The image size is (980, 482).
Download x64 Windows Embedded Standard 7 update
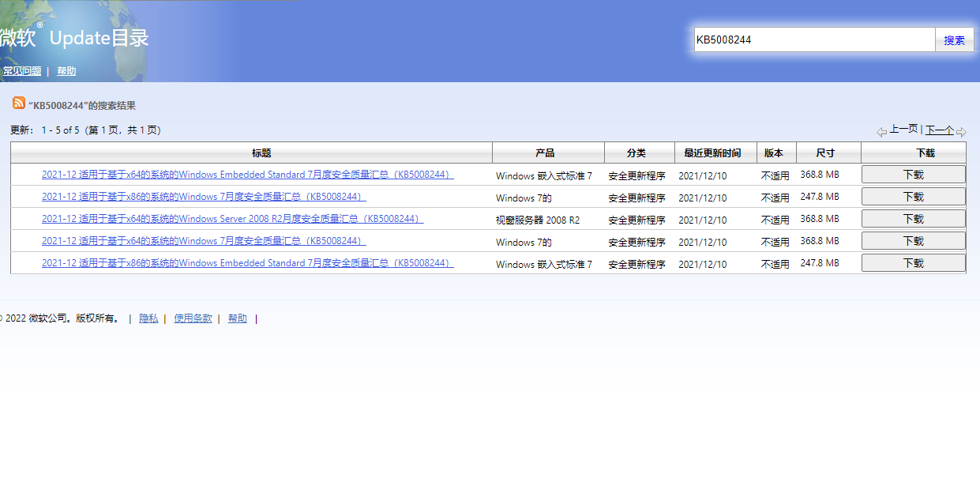914,175
